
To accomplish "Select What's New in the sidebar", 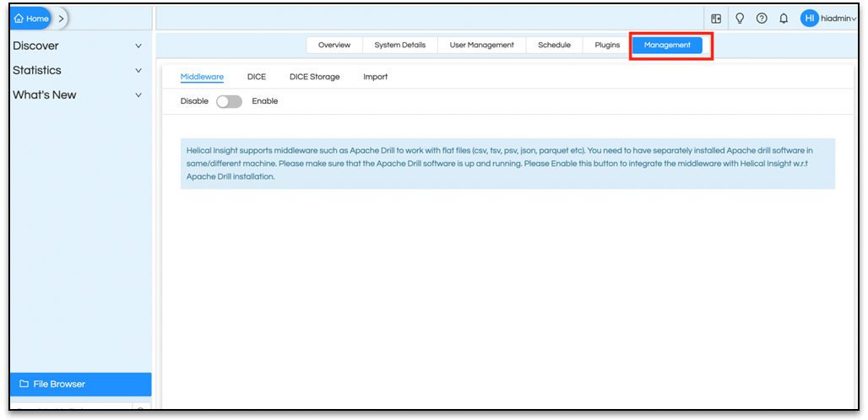I will (x=44, y=95).
